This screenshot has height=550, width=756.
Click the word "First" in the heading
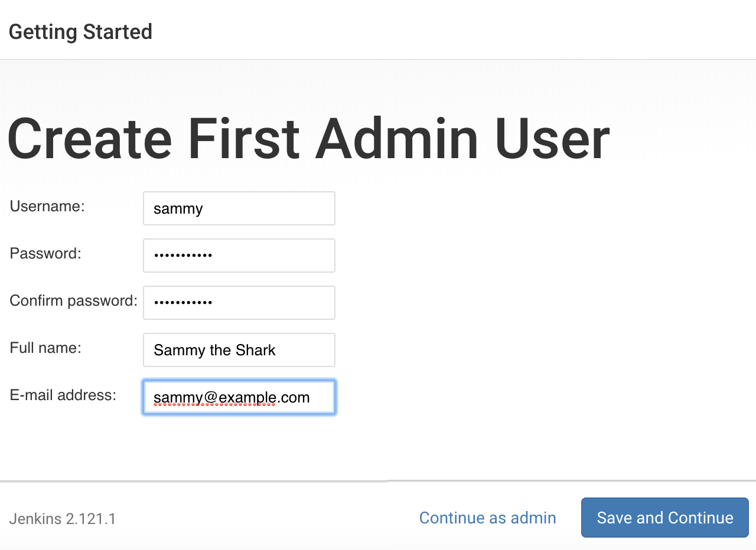(244, 139)
